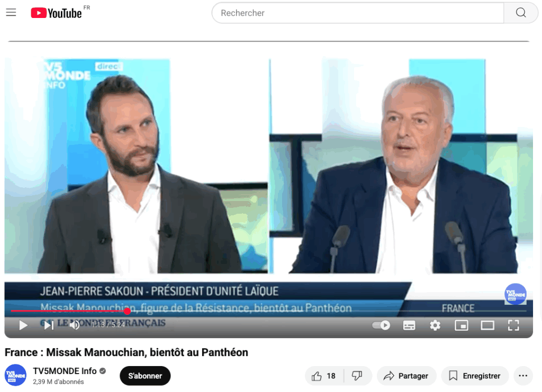
Task: Switch to theater mode
Action: pyautogui.click(x=487, y=325)
